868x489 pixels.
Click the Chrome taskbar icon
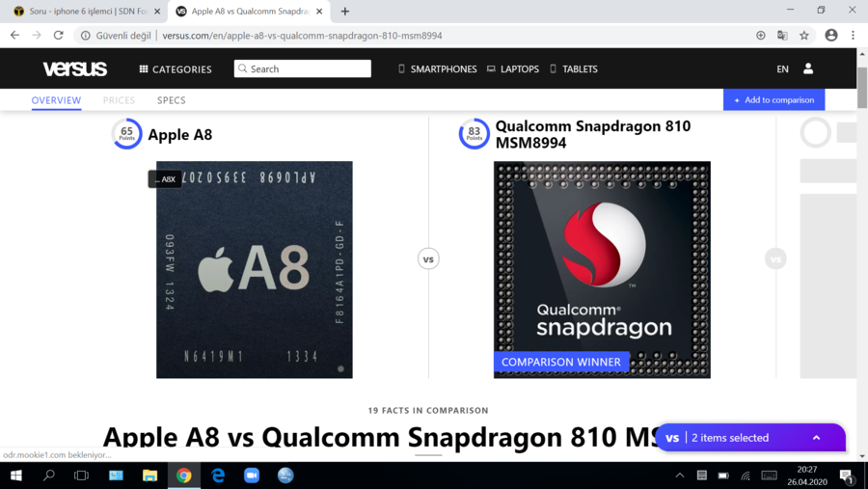[184, 475]
